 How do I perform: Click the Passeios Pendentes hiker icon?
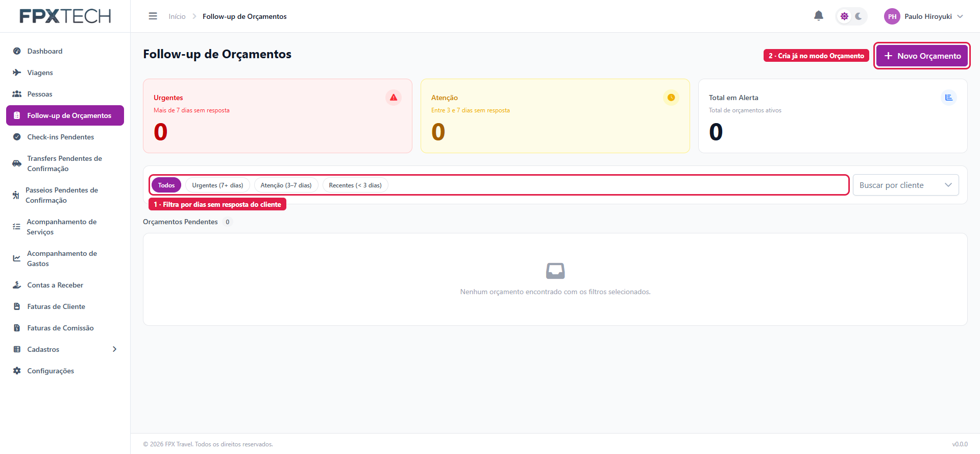pos(16,195)
